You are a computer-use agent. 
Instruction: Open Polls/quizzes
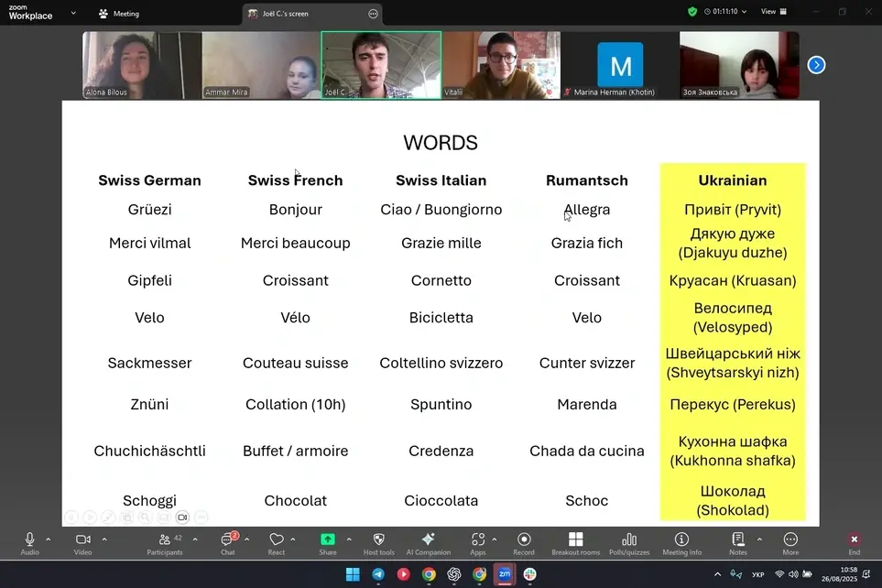629,540
